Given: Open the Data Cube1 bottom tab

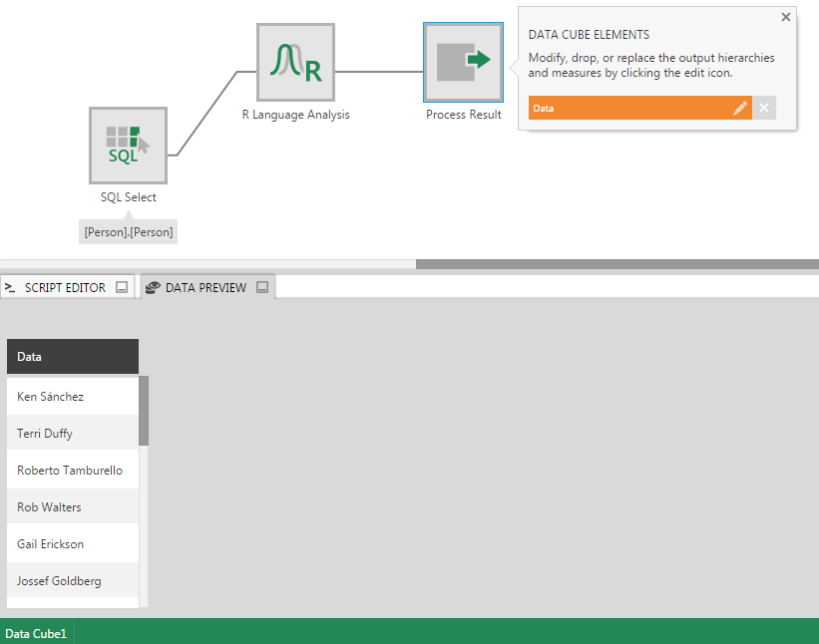Looking at the screenshot, I should (36, 633).
